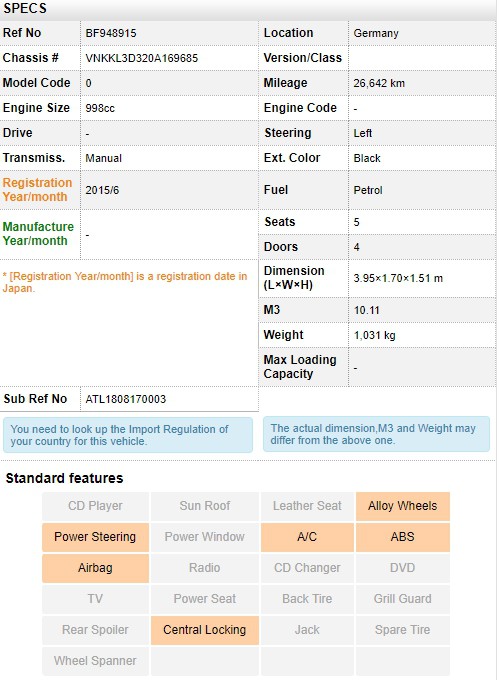Click the A/C feature tile
This screenshot has height=680, width=499.
pyautogui.click(x=307, y=537)
